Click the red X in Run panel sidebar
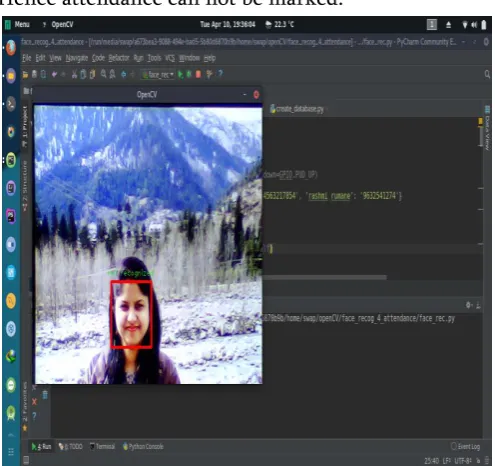Viewport: 495px width, 466px height. click(34, 402)
